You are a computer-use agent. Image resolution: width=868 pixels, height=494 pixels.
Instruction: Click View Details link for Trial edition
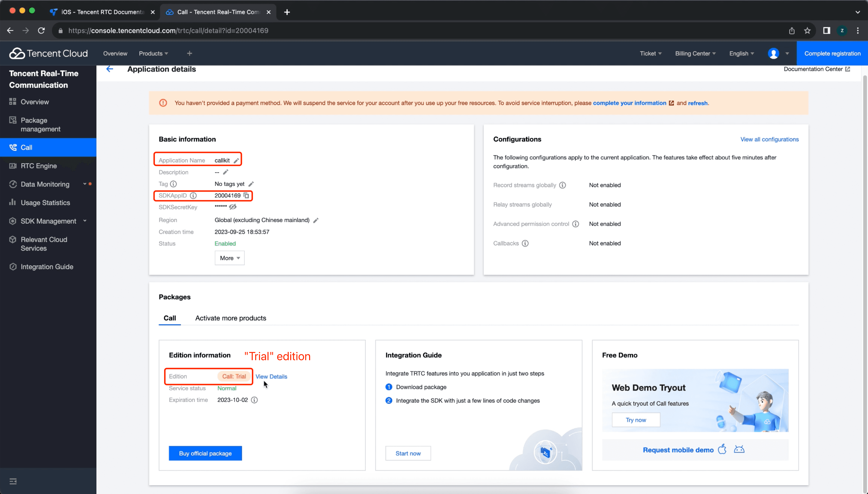pyautogui.click(x=271, y=376)
